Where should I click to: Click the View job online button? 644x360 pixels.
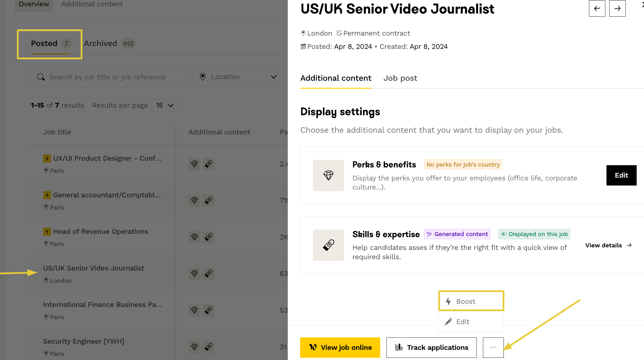(x=340, y=347)
